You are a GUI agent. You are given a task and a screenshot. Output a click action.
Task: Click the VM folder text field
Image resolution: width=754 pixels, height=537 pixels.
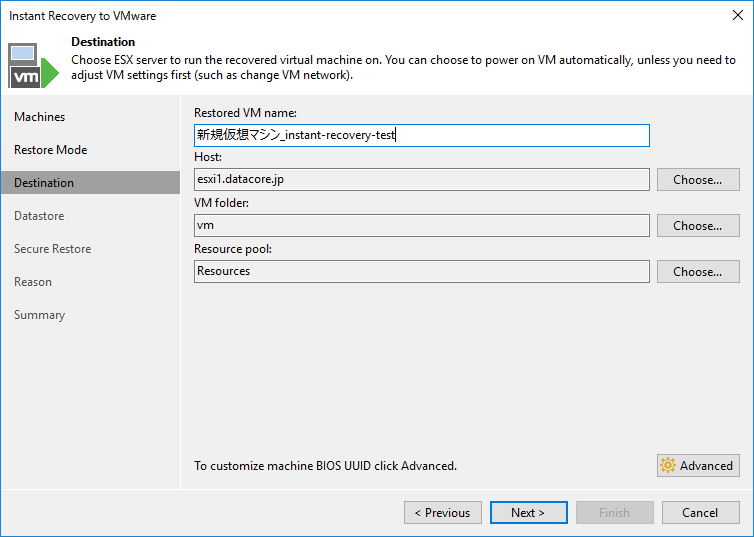[x=421, y=226]
